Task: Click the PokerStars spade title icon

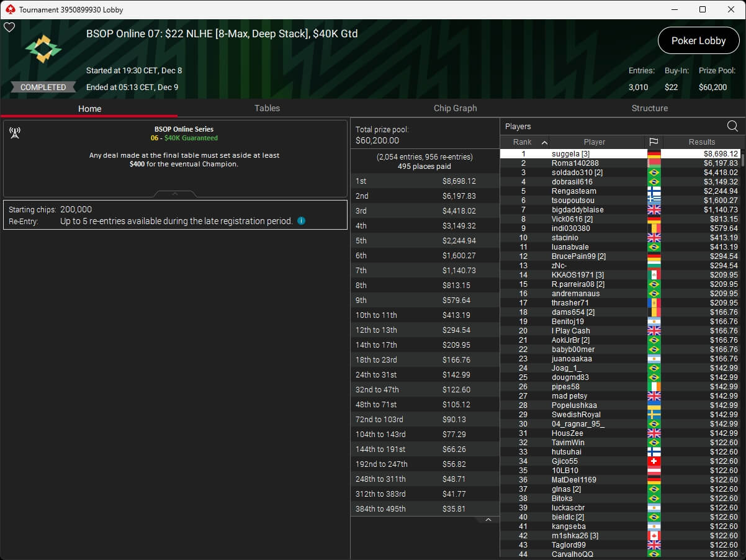Action: click(10, 9)
